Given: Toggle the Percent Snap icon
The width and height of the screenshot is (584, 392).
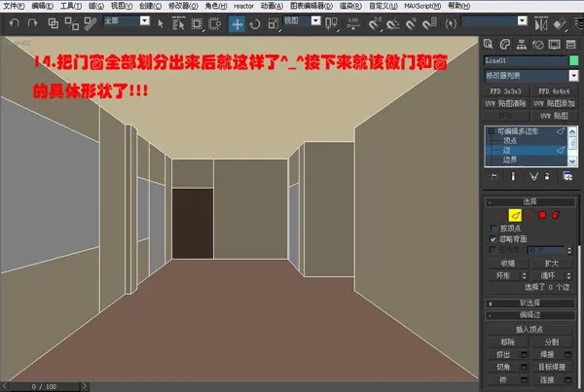Looking at the screenshot, I should click(x=411, y=24).
